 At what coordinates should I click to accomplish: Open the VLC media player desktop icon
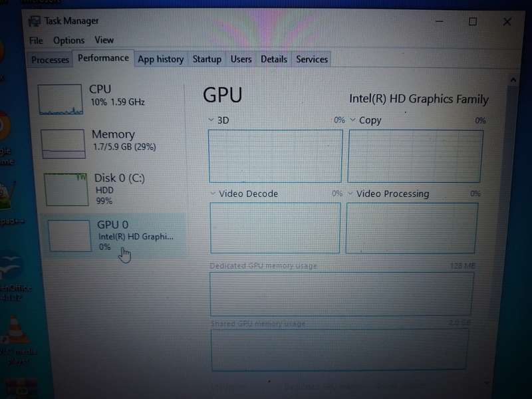[15, 339]
